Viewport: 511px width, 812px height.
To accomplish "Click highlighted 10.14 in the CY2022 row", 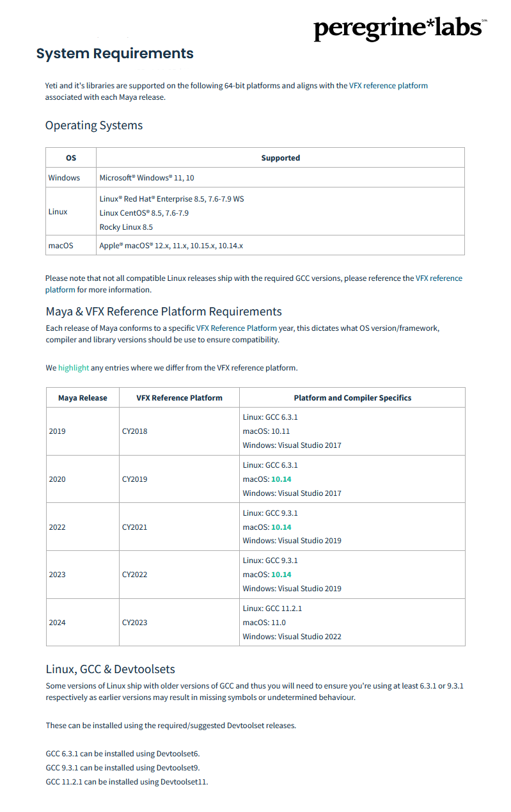I will click(x=281, y=575).
